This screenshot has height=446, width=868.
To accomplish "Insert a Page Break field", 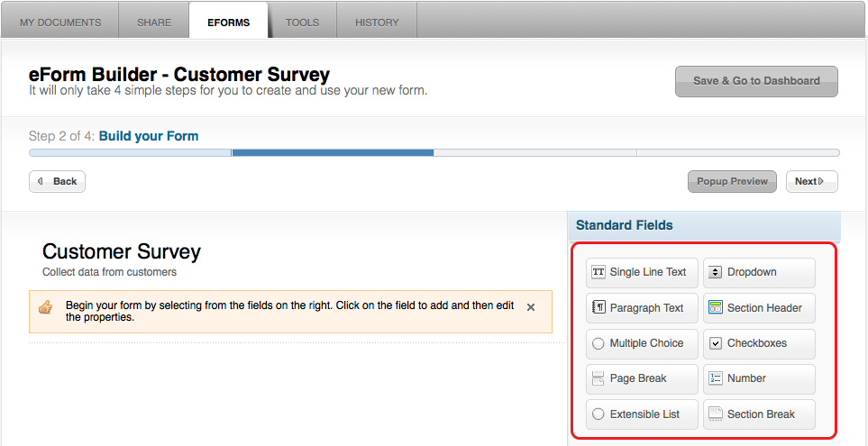I will pyautogui.click(x=642, y=378).
